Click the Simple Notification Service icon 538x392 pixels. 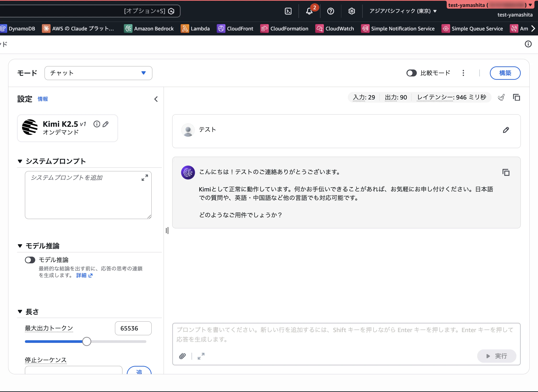(365, 29)
